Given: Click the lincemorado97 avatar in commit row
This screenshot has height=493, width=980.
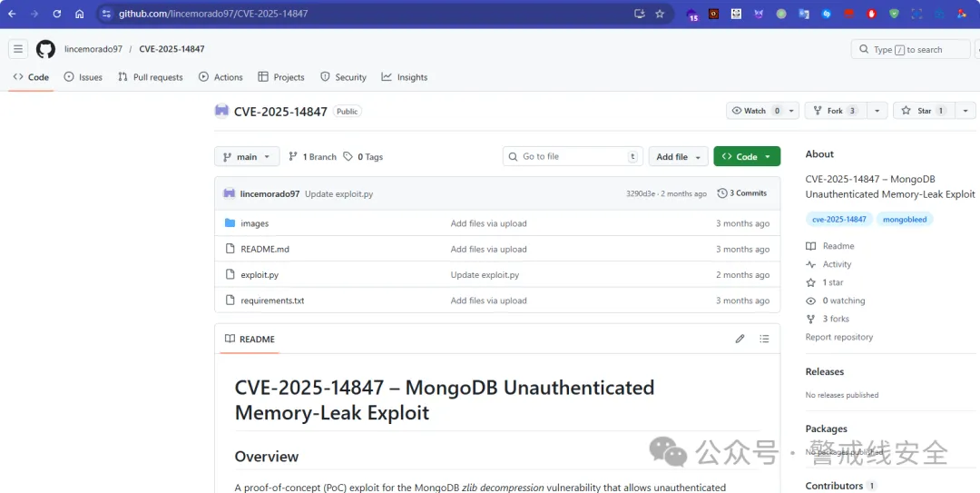Looking at the screenshot, I should click(230, 193).
